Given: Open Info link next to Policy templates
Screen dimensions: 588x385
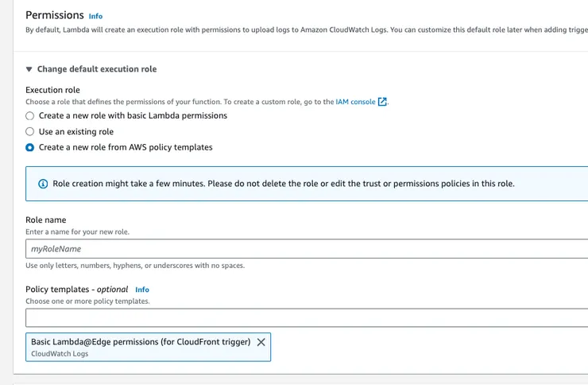Looking at the screenshot, I should tap(142, 290).
